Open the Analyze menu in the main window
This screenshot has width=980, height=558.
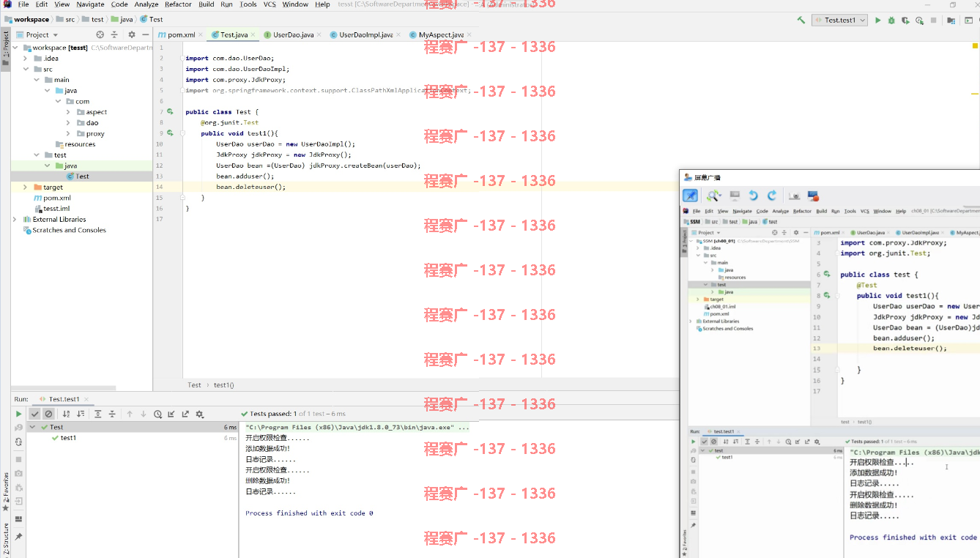click(x=146, y=4)
